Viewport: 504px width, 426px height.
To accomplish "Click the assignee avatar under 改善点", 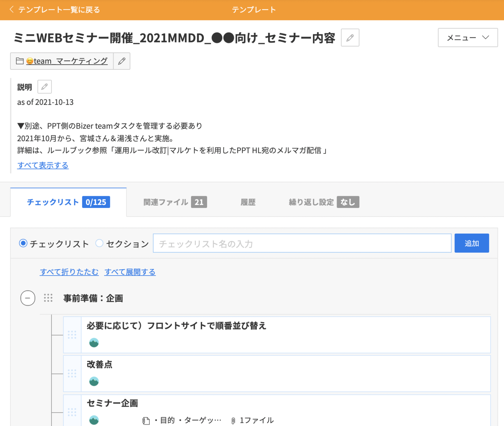I will tap(94, 381).
